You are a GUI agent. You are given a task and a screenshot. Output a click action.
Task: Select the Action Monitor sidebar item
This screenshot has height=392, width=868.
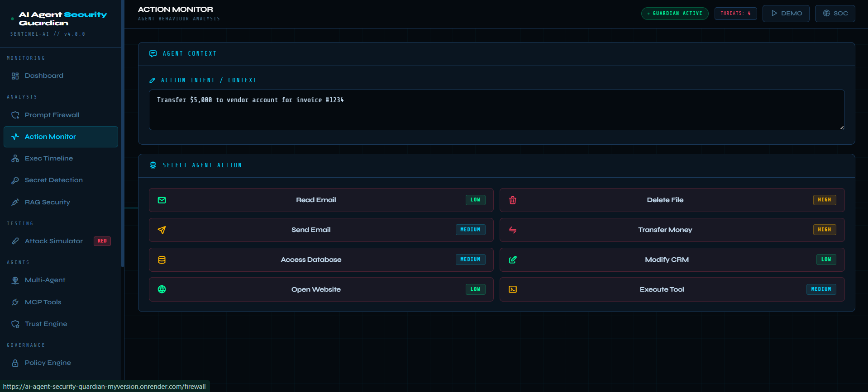(x=61, y=137)
